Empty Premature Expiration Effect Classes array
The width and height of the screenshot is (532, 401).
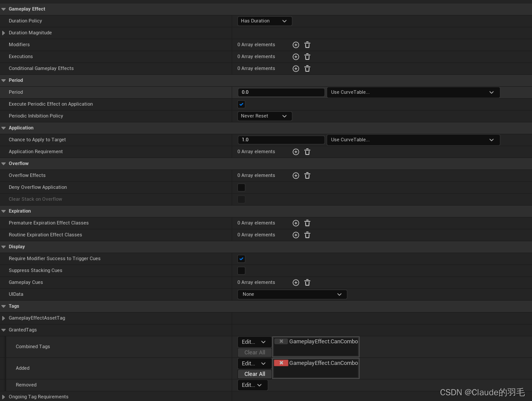point(307,223)
